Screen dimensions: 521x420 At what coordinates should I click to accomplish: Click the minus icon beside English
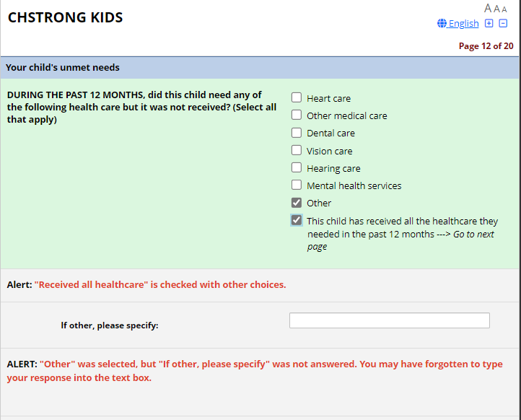tap(503, 23)
